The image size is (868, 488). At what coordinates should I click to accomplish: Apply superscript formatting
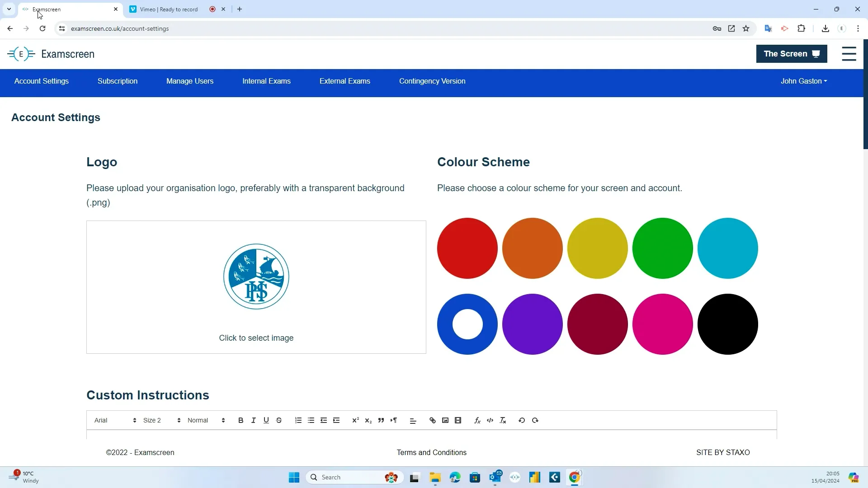(x=355, y=421)
